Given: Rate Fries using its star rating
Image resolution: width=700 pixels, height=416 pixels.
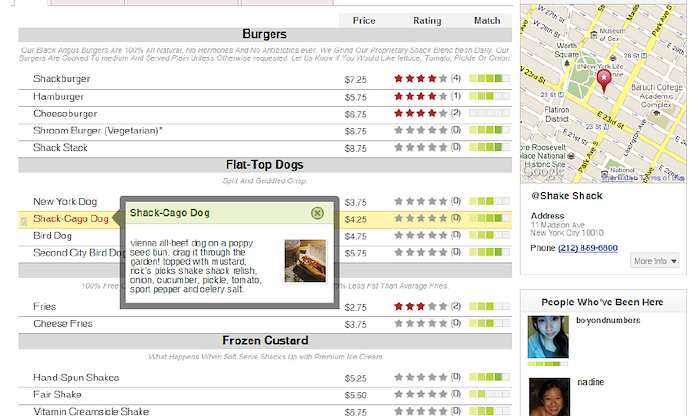Looking at the screenshot, I should coord(421,306).
